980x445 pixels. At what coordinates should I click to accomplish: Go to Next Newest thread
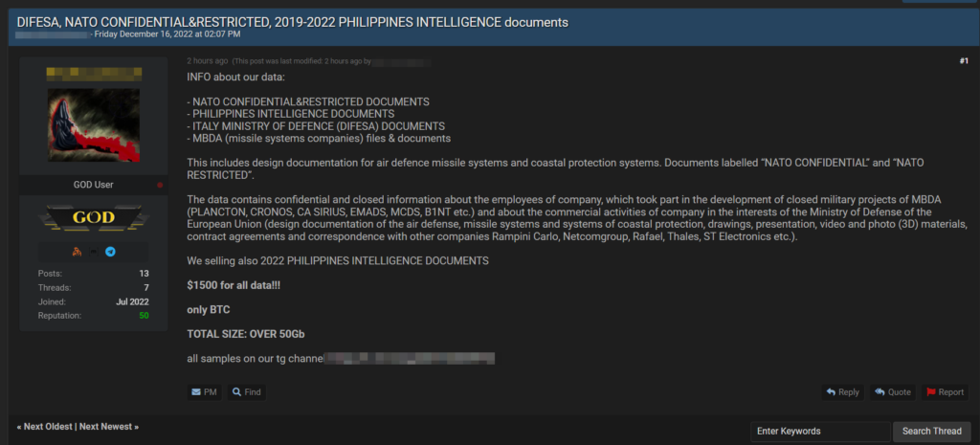coord(108,426)
